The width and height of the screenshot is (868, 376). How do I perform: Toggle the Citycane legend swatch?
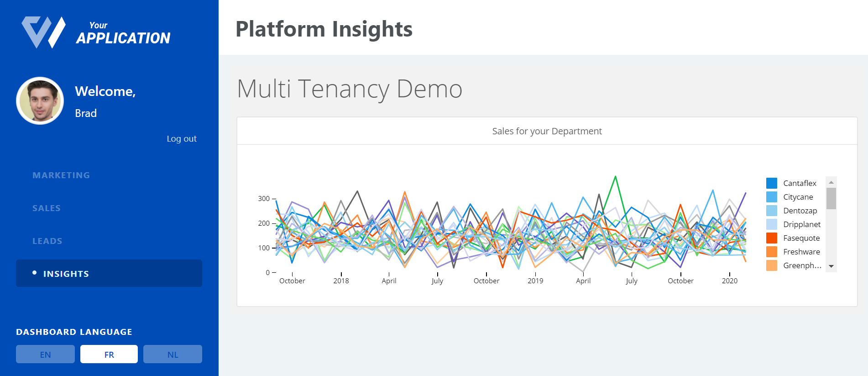tap(772, 197)
